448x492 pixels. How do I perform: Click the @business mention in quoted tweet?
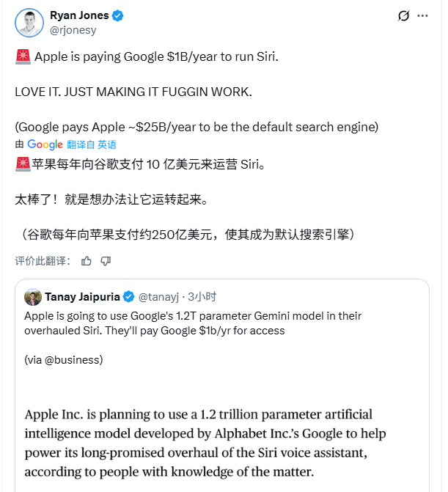[x=75, y=360]
